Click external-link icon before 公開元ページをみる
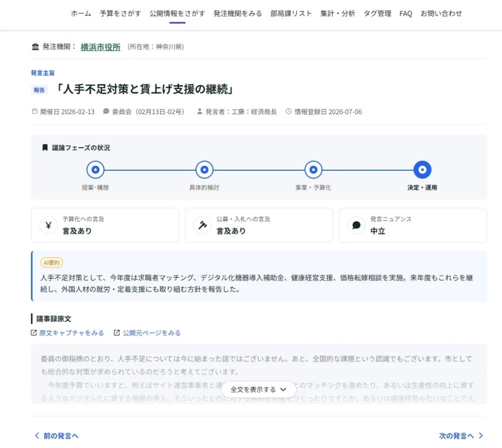 (x=117, y=333)
